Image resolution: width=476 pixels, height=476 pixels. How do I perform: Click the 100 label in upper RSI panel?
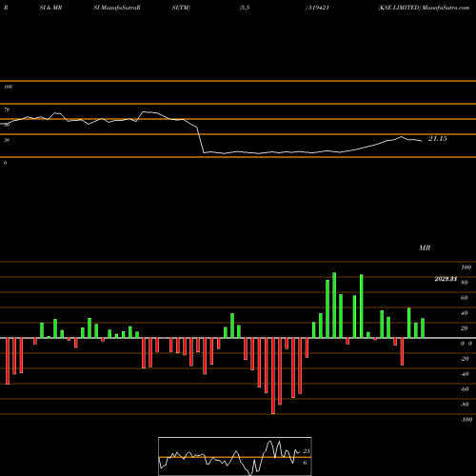coord(8,87)
